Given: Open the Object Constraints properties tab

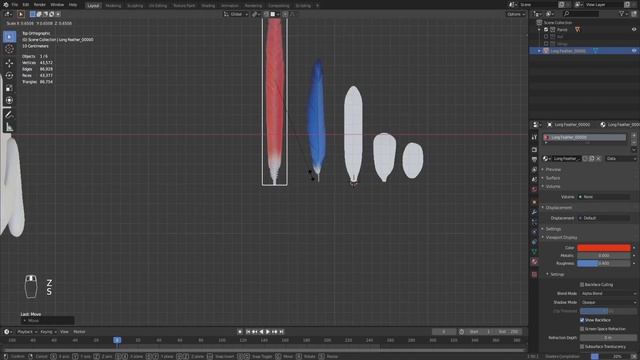Looking at the screenshot, I should (x=534, y=242).
